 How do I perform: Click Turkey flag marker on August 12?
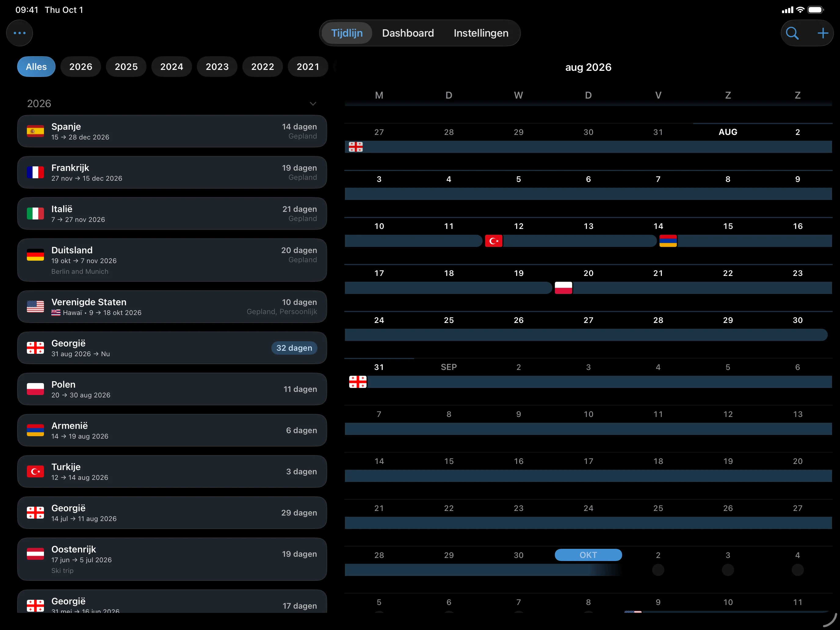(x=494, y=241)
